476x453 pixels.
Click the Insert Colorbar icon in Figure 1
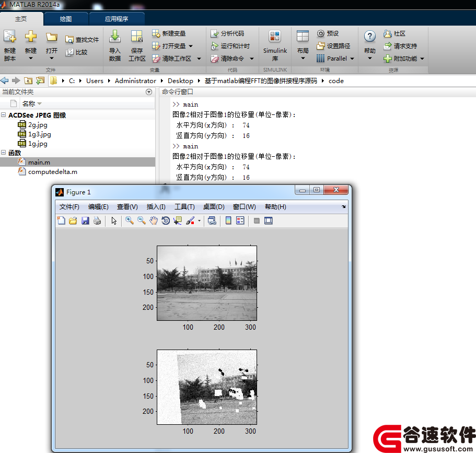[x=228, y=220]
